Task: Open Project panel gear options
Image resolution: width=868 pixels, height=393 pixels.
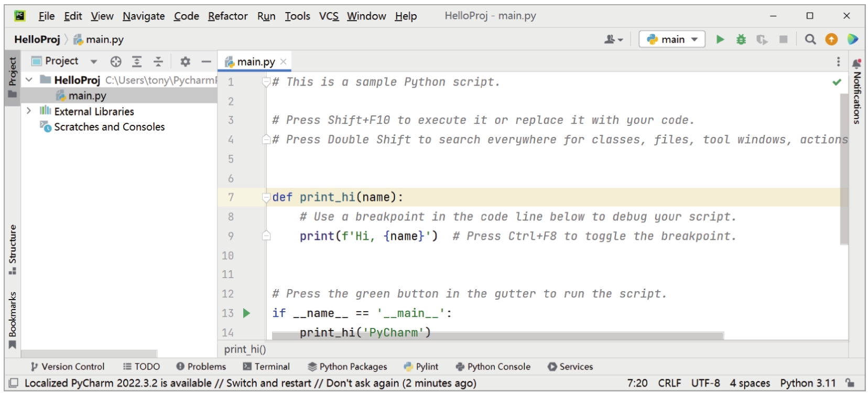Action: (x=185, y=61)
